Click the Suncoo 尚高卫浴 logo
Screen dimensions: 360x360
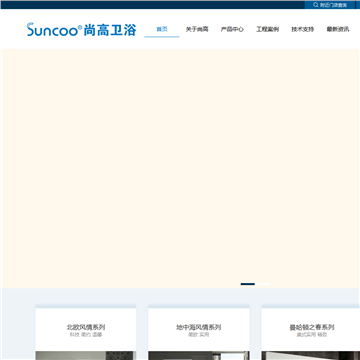pos(82,30)
